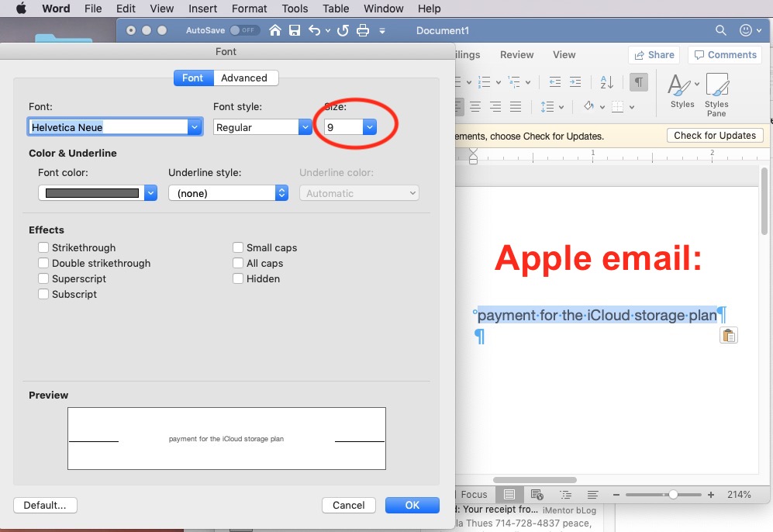Undo the last action
The height and width of the screenshot is (532, 773).
pyautogui.click(x=314, y=30)
